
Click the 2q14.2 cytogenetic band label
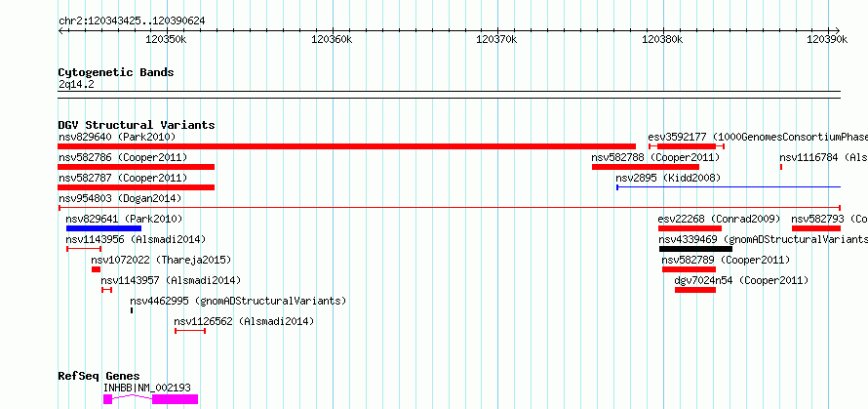(x=76, y=84)
